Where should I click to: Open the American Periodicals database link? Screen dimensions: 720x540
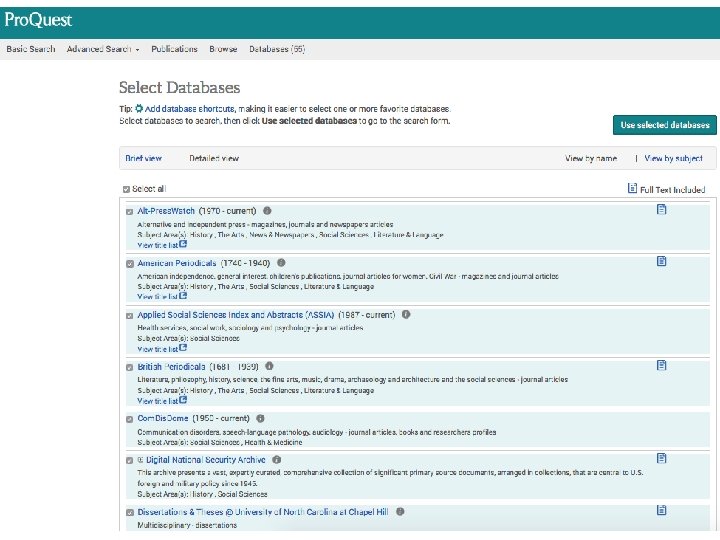click(x=177, y=263)
